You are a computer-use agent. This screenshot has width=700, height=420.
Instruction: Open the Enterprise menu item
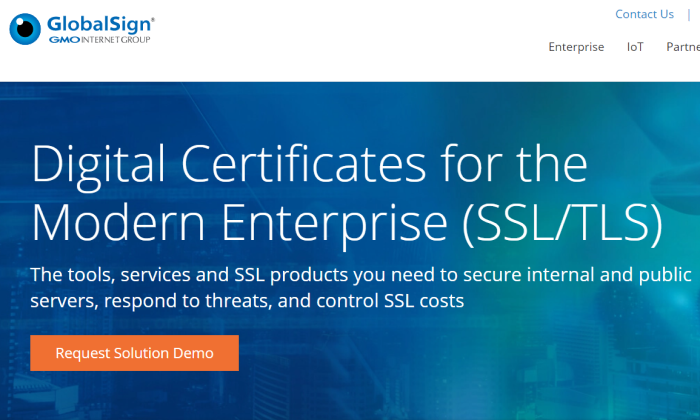[576, 47]
